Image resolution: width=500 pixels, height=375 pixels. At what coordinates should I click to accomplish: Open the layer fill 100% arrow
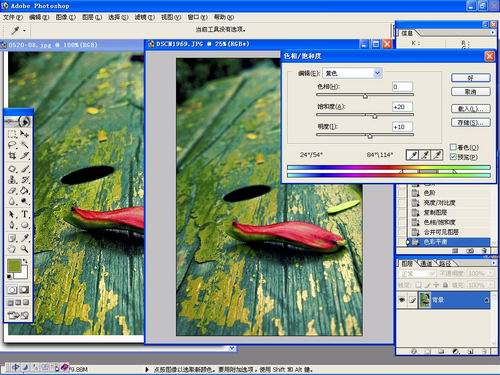[x=490, y=285]
